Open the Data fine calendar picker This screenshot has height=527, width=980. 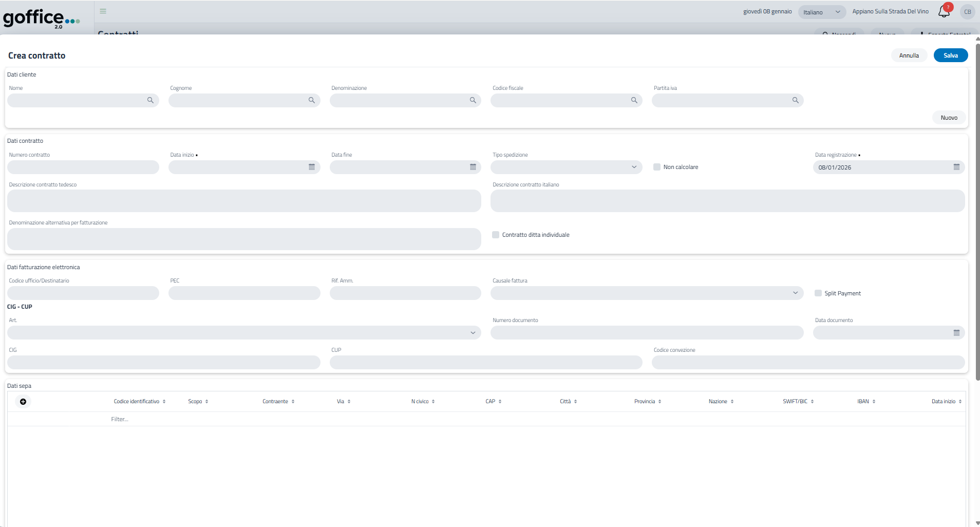pyautogui.click(x=473, y=167)
